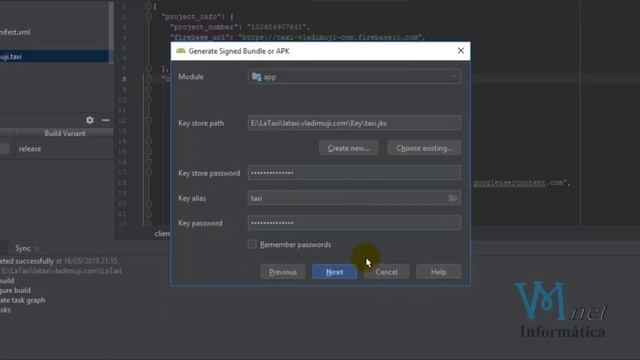The image size is (640, 360).
Task: Collapse the project_info code fold marker
Action: tap(149, 17)
